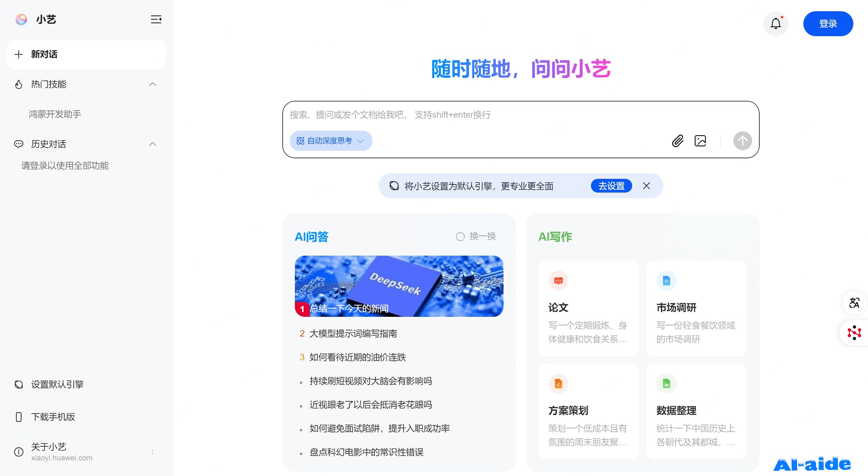Collapse the 历史对话 section chevron

(x=153, y=144)
